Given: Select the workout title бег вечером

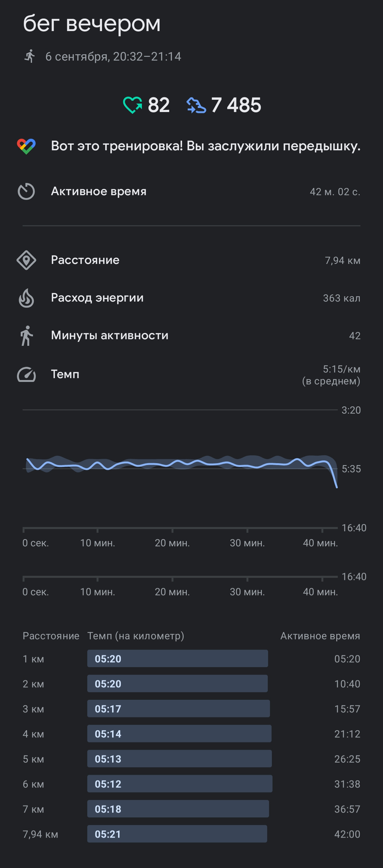Looking at the screenshot, I should point(92,24).
